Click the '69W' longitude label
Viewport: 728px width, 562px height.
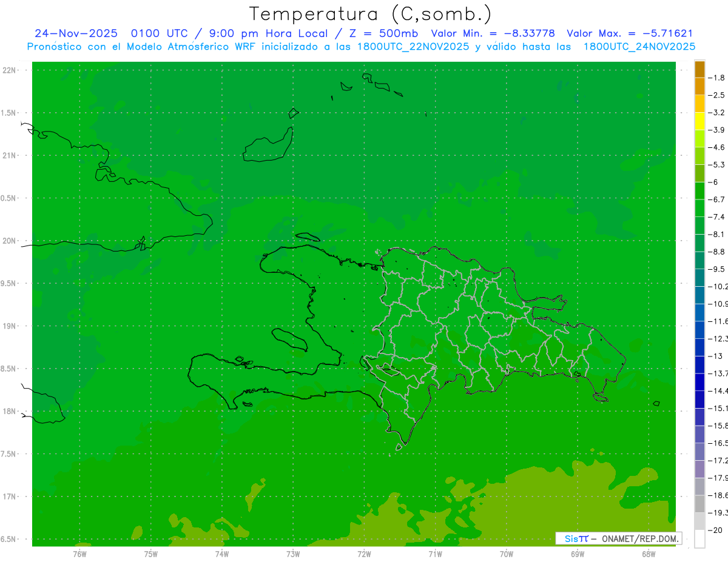577,554
